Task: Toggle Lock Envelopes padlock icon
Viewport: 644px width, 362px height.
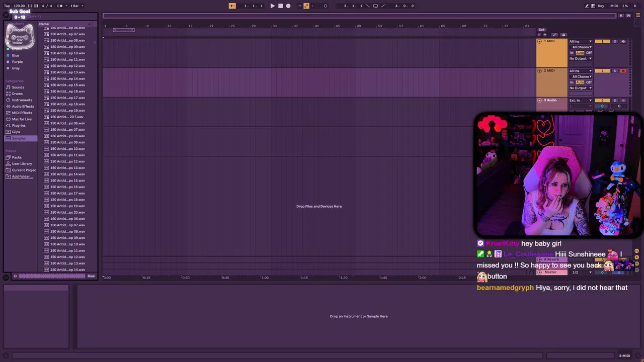Action: tap(563, 35)
